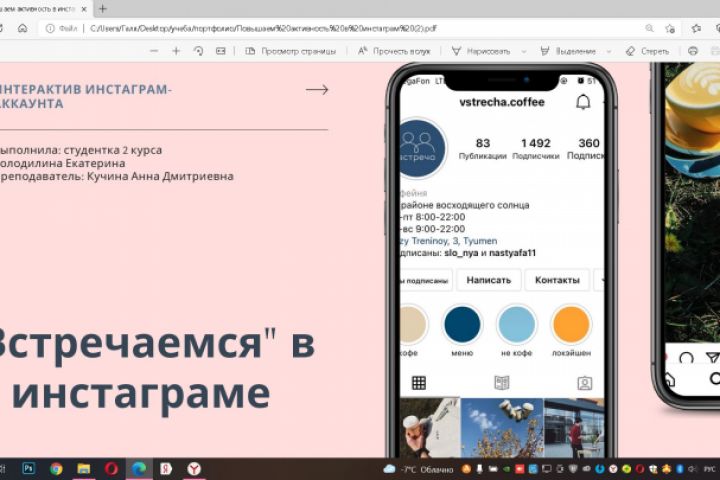Click the print icon in PDF toolbar
The height and width of the screenshot is (480, 720).
point(693,51)
